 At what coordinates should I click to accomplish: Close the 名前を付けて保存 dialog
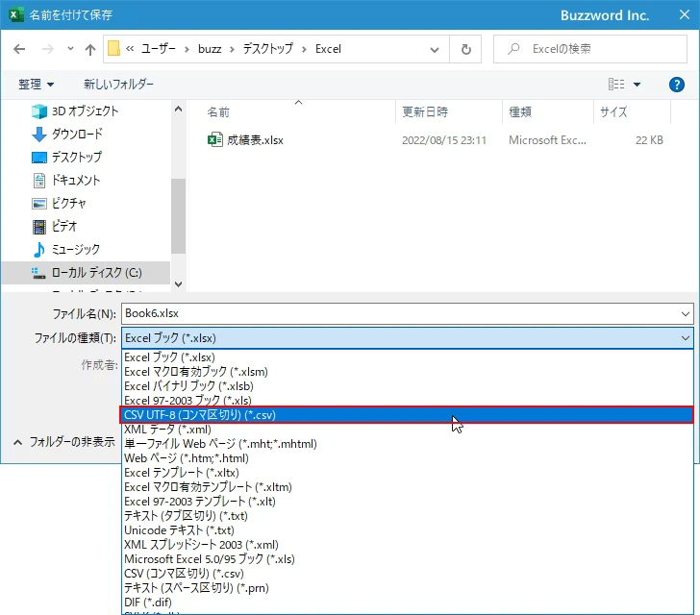684,14
